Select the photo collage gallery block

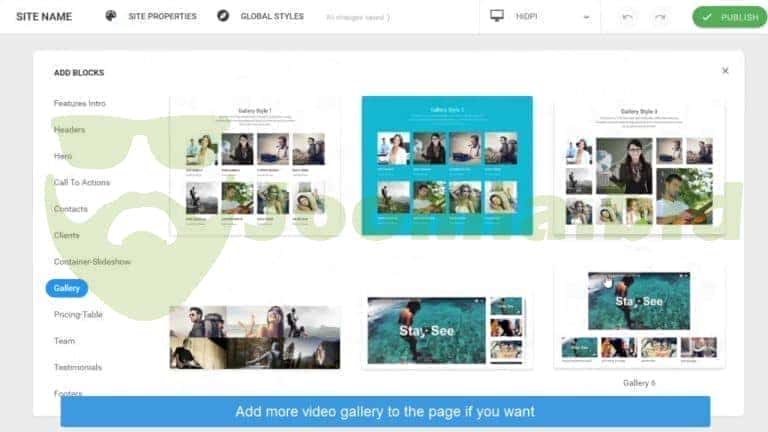pos(254,337)
